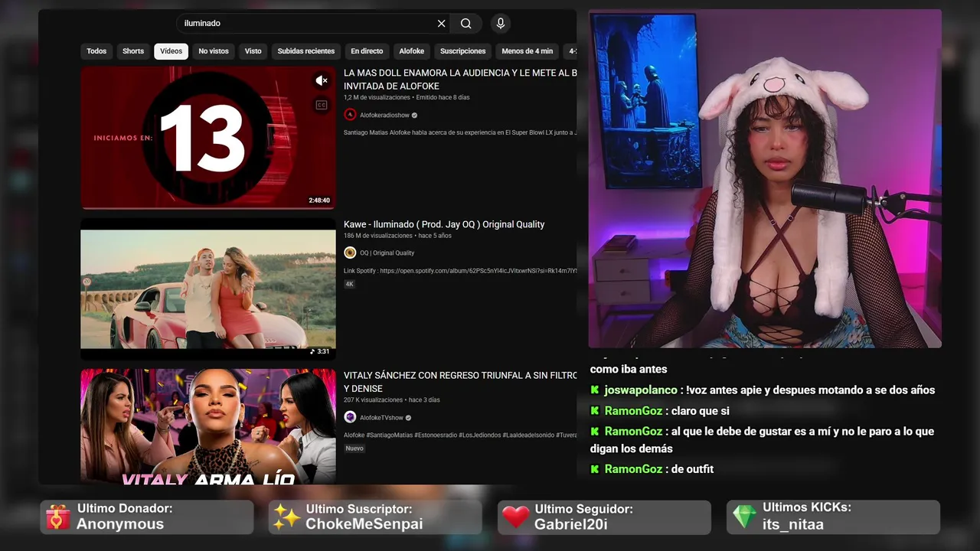Image resolution: width=980 pixels, height=551 pixels.
Task: Select the Shorts filter chip
Action: pyautogui.click(x=133, y=51)
